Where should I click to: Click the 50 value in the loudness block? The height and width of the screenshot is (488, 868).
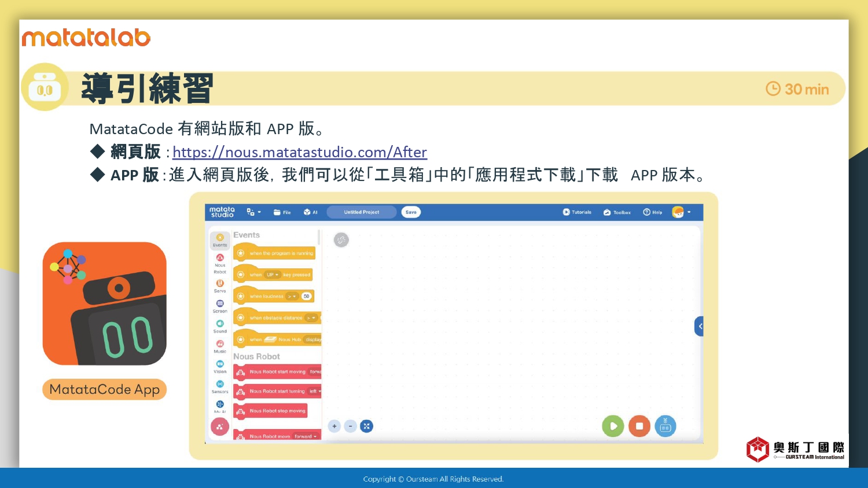click(x=306, y=296)
